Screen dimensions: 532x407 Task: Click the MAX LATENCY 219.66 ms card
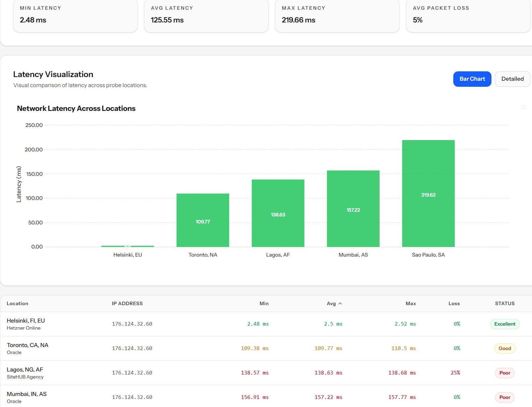click(x=337, y=16)
